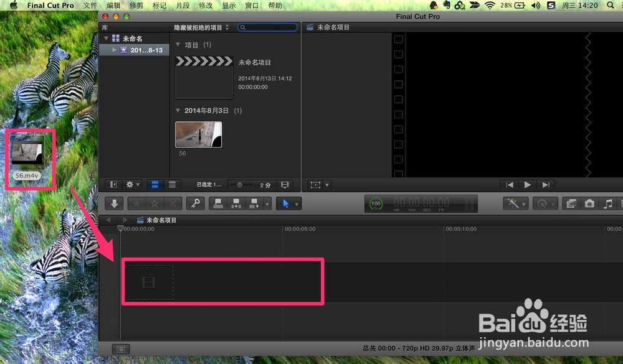
Task: Click the volume icon in menu bar
Action: (536, 5)
